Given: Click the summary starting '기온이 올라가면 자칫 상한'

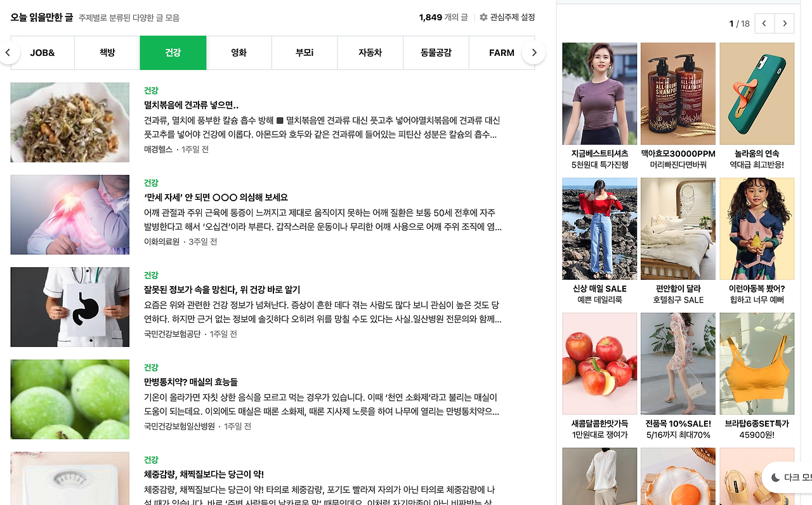Looking at the screenshot, I should coord(323,405).
